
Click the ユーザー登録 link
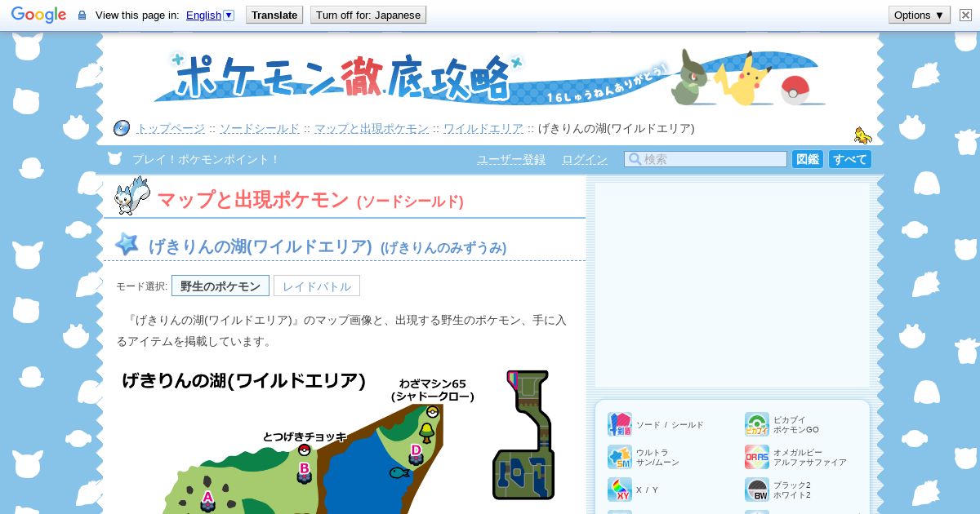pyautogui.click(x=511, y=159)
